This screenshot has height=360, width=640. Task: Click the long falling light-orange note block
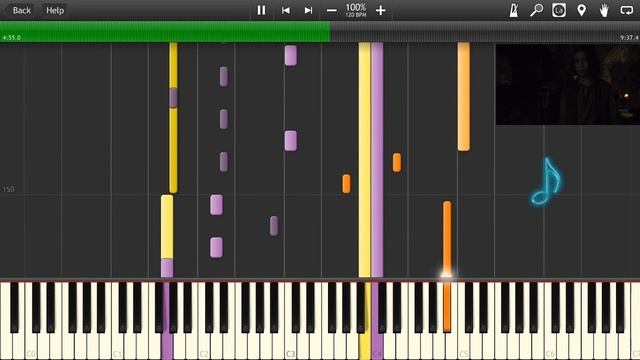464,96
